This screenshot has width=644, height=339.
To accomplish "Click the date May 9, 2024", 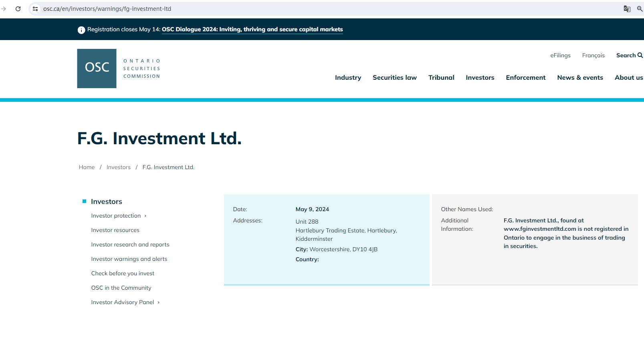I will pyautogui.click(x=312, y=209).
